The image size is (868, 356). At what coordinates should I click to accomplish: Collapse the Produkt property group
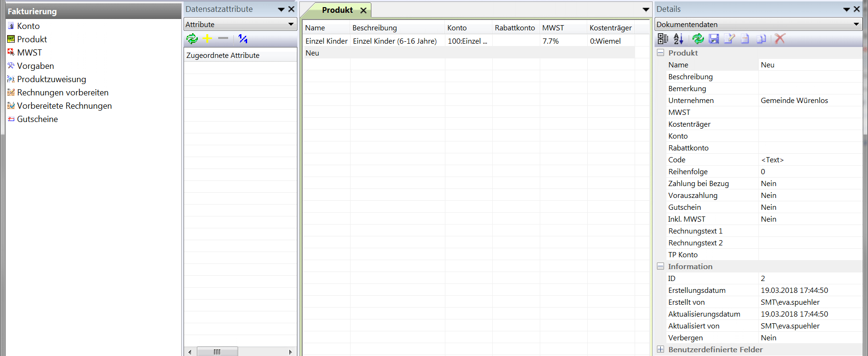coord(660,53)
